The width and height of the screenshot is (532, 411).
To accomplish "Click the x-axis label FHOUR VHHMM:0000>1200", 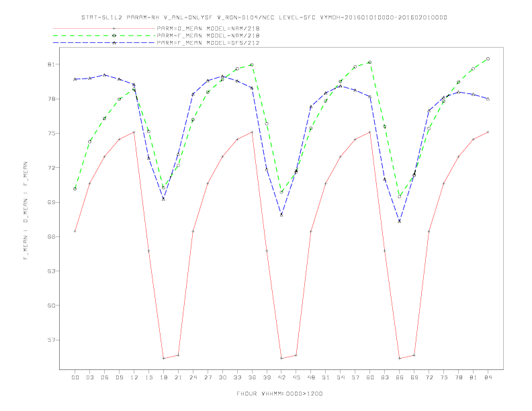I will (x=279, y=394).
